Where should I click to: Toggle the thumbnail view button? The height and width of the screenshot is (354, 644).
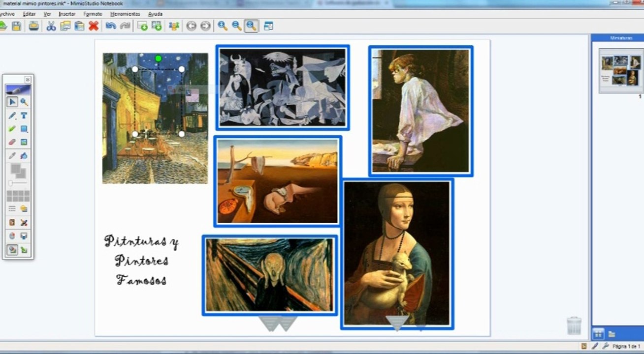(x=598, y=334)
